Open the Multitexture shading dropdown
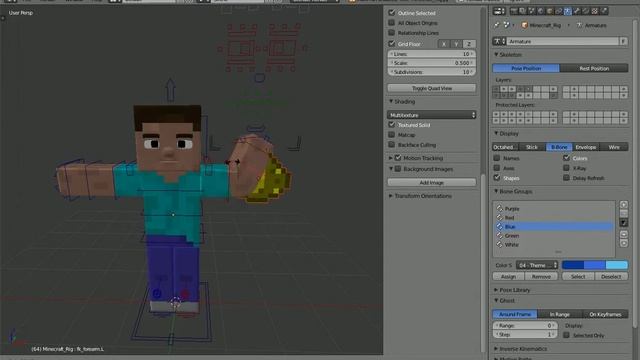 pos(431,115)
